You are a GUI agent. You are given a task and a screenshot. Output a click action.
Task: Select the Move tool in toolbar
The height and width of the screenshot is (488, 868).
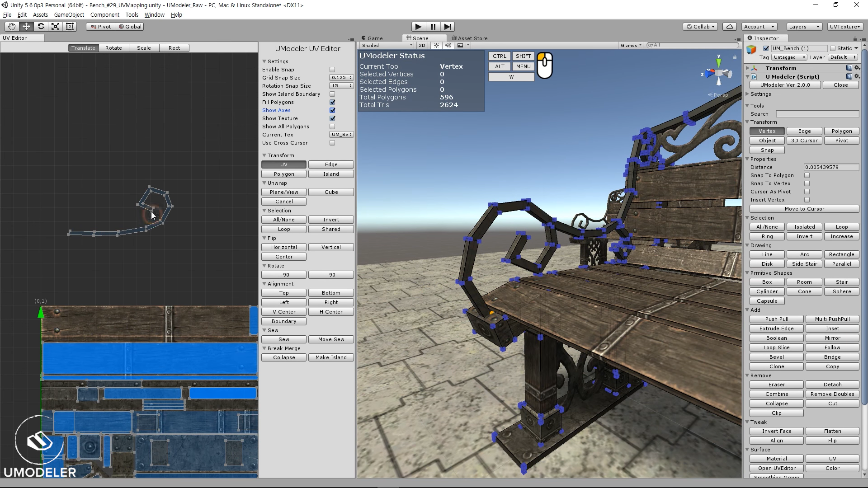(26, 27)
